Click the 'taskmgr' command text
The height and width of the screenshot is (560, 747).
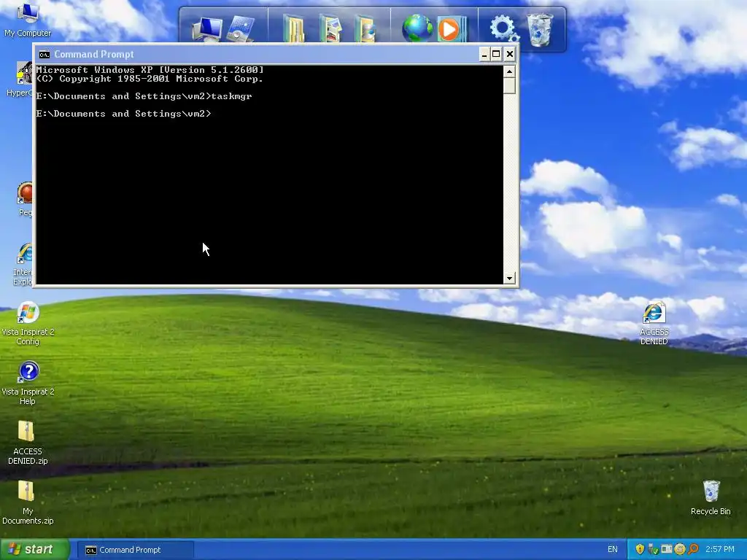(231, 96)
